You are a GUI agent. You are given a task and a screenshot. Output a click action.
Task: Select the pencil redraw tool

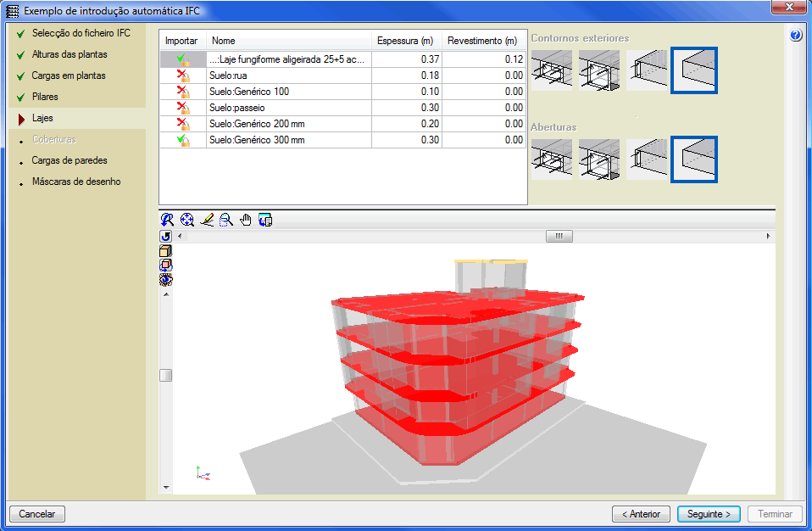click(207, 220)
